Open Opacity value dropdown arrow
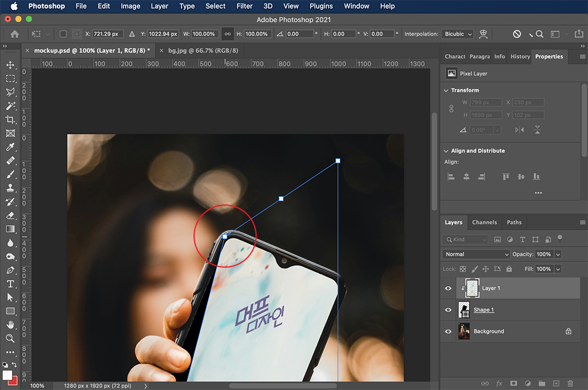This screenshot has height=390, width=588. (558, 254)
